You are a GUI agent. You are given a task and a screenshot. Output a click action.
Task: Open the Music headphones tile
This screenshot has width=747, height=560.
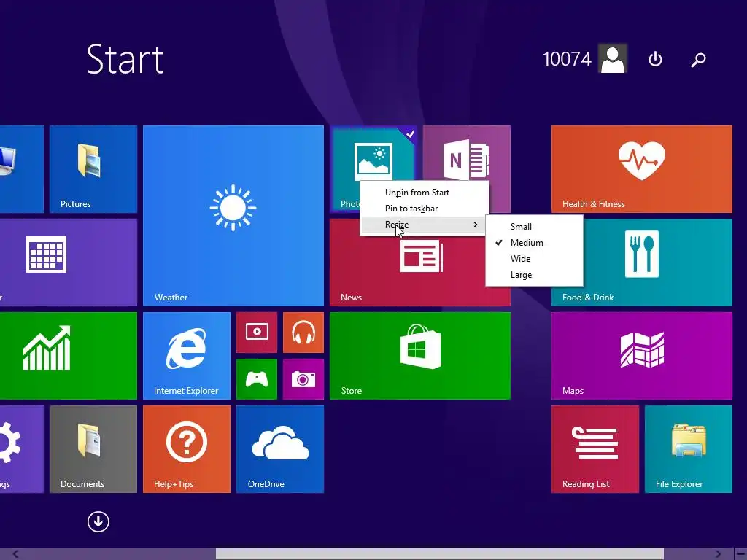(303, 332)
